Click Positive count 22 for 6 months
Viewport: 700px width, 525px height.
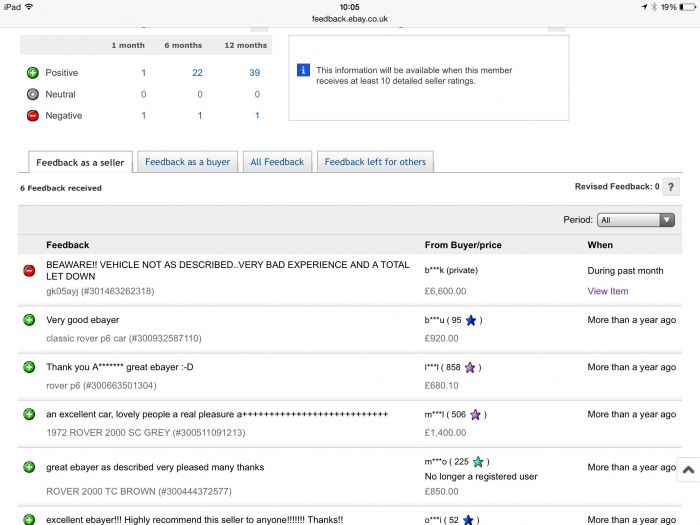point(197,72)
